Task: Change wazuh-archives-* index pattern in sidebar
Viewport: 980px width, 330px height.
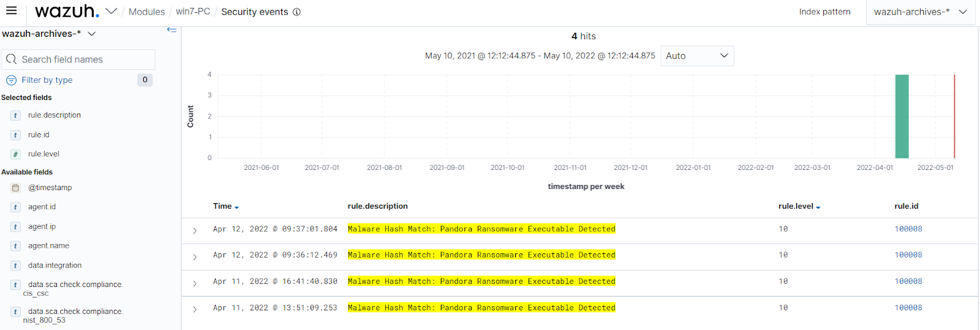Action: point(49,34)
